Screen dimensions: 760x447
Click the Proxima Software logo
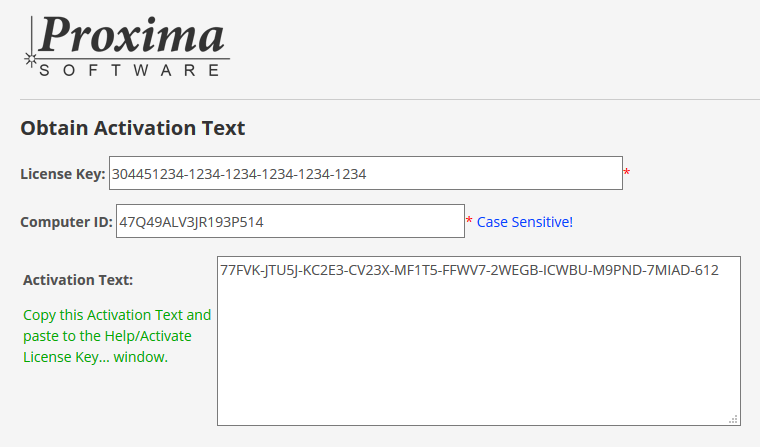click(x=127, y=46)
